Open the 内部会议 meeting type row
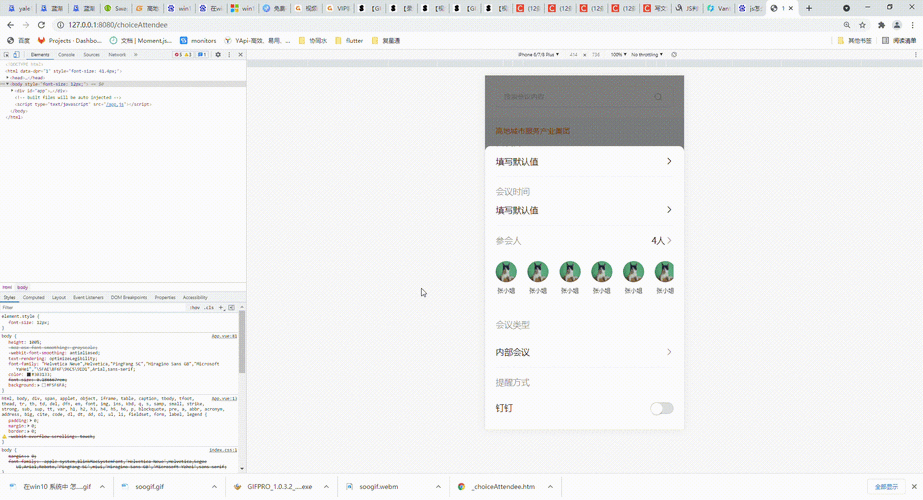This screenshot has height=500, width=923. [584, 352]
